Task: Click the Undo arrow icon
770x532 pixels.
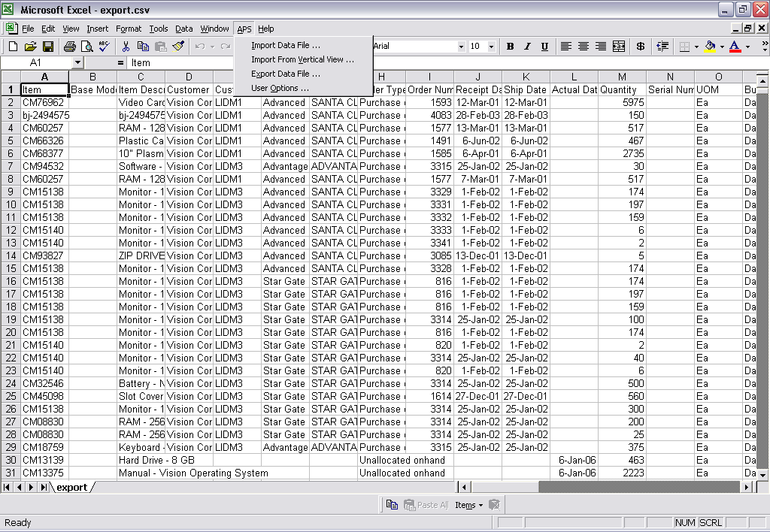Action: (x=199, y=46)
